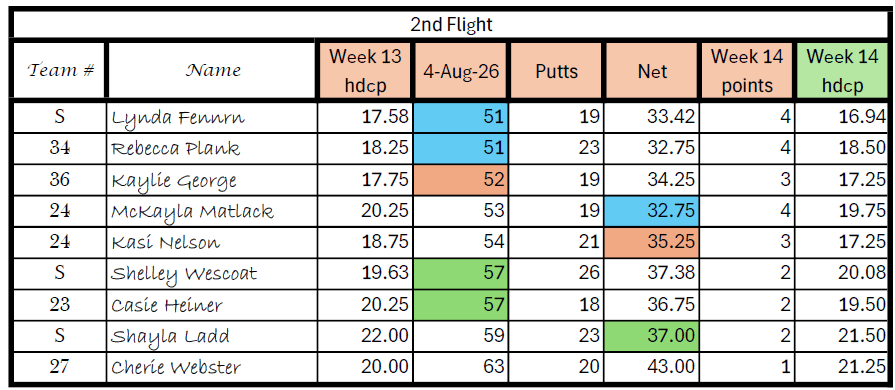Click Kasi Nelson's orange net 35.25

coord(651,243)
